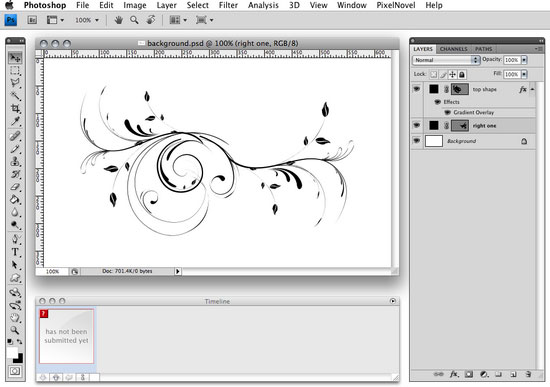
Task: Select the Clone Stamp tool
Action: 15,161
